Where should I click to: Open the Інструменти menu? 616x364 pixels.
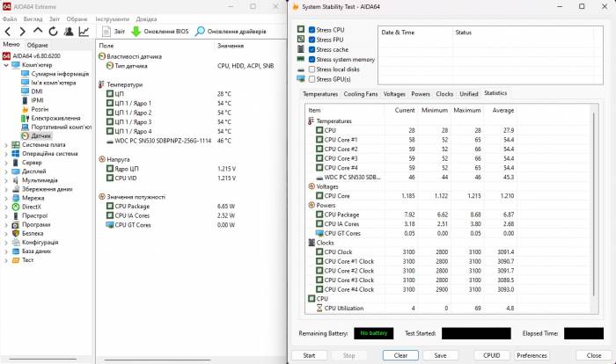(113, 18)
